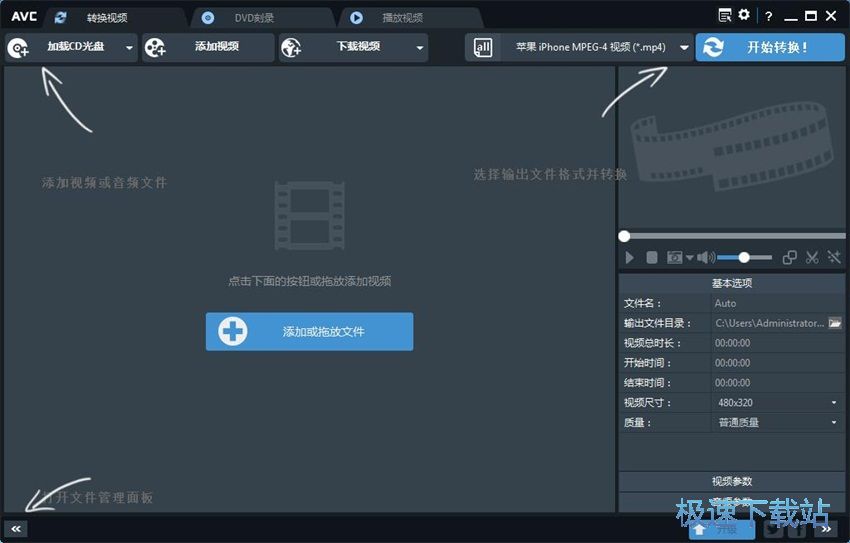Viewport: 850px width, 543px height.
Task: Click the refresh arrows icon on 开始转换
Action: coord(712,48)
